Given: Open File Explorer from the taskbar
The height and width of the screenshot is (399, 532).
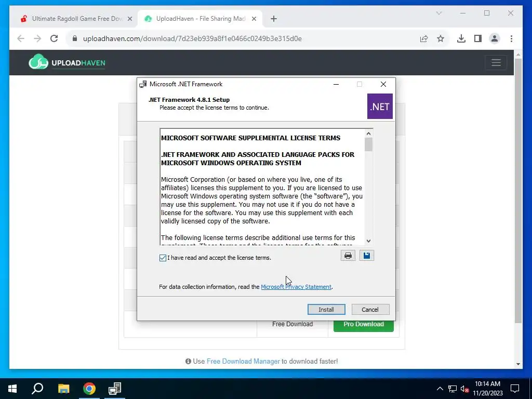Looking at the screenshot, I should tap(63, 389).
